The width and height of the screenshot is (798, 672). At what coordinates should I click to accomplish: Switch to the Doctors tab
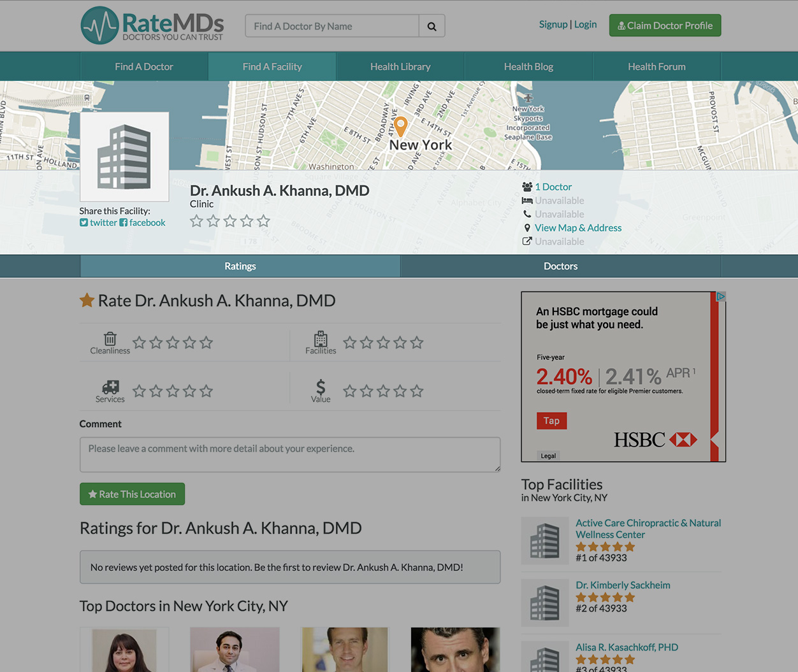click(x=561, y=266)
